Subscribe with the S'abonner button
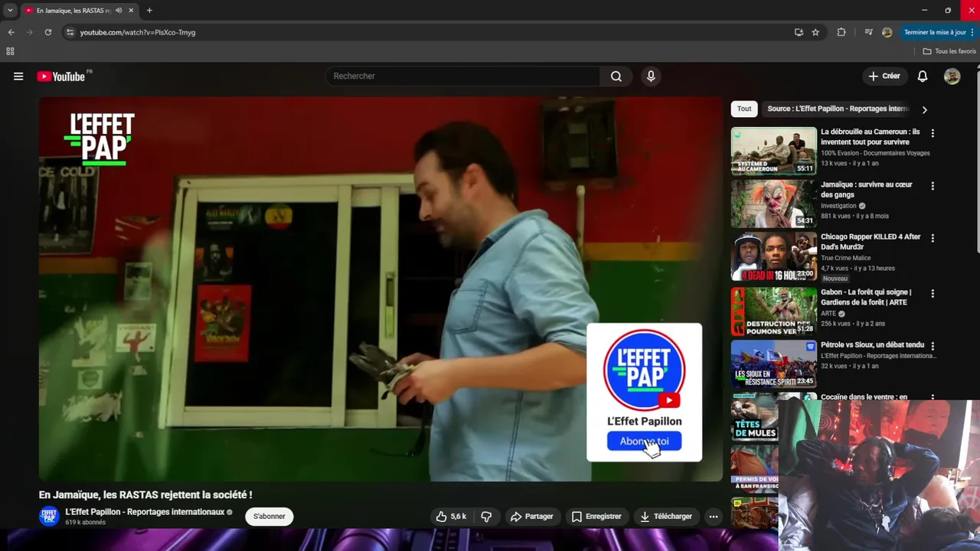 [x=269, y=517]
